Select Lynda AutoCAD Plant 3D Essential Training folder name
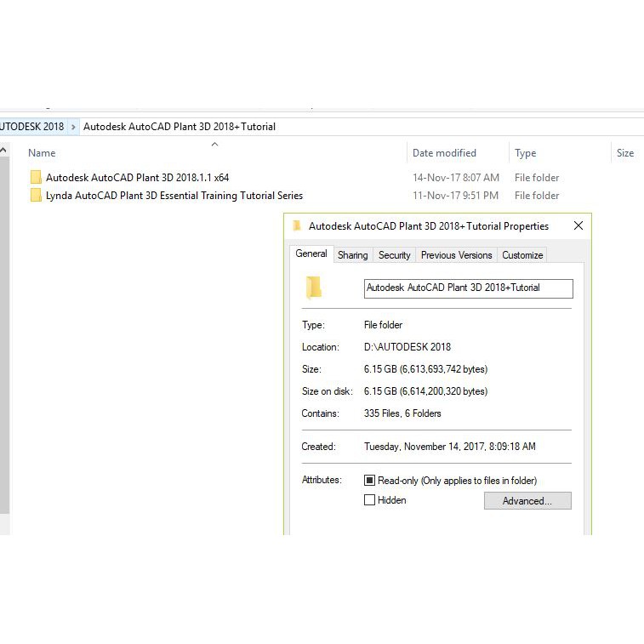 click(174, 196)
